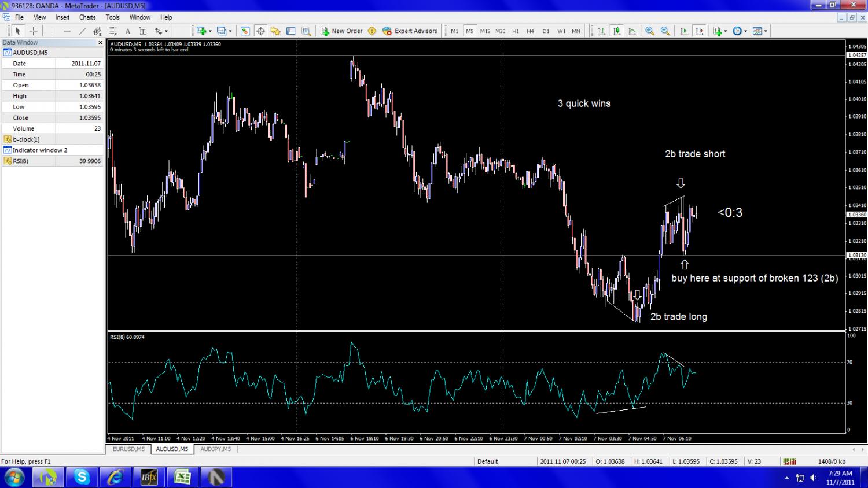The image size is (868, 488).
Task: Toggle chart Auto Scroll
Action: click(684, 31)
